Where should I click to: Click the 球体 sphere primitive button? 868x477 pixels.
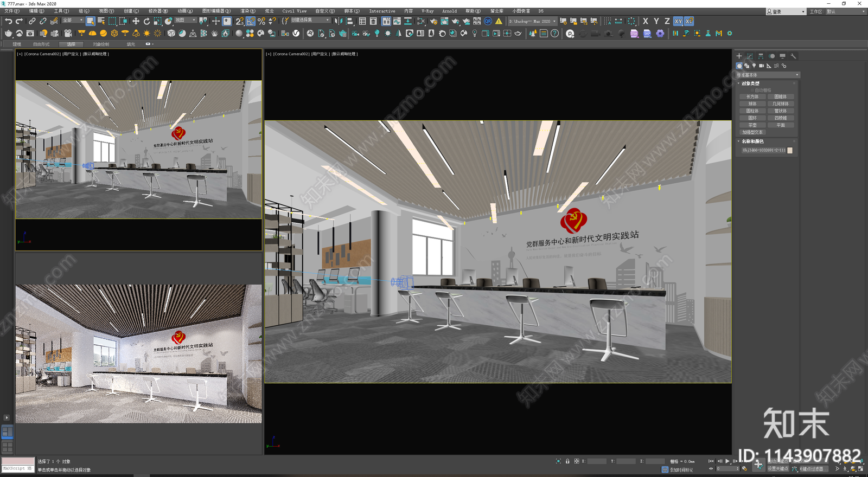tap(752, 104)
